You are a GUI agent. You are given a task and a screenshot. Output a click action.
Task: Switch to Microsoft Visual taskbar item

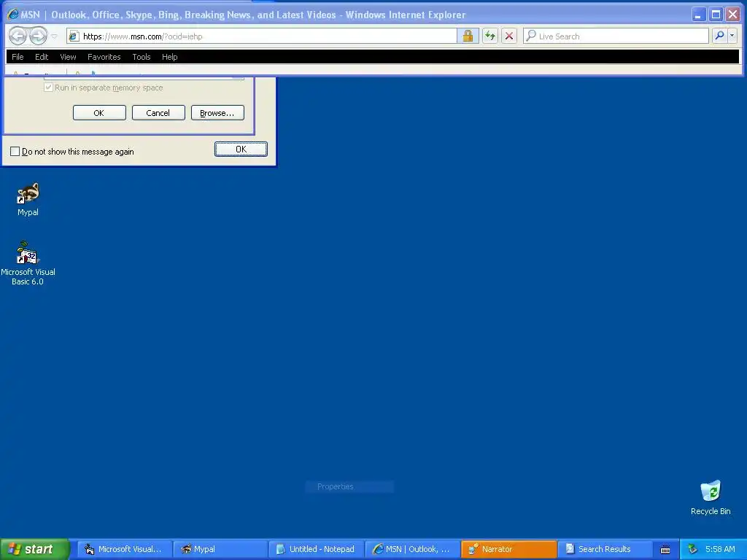click(x=124, y=549)
